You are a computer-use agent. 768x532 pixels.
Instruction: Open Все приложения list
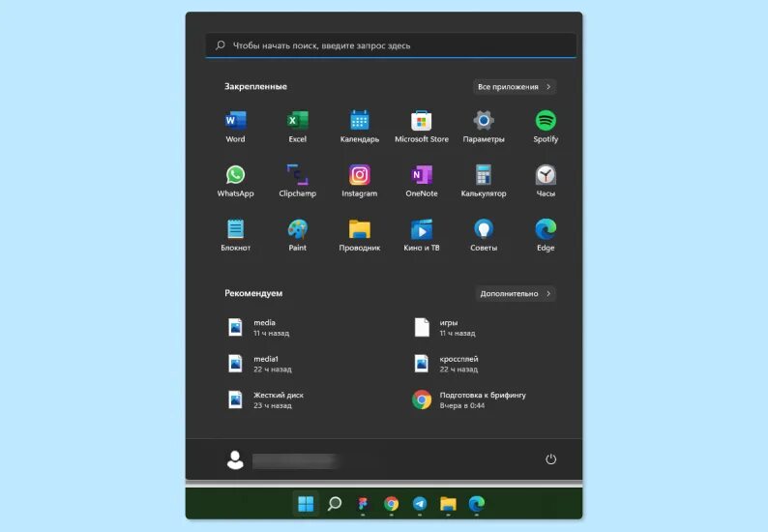(x=515, y=87)
